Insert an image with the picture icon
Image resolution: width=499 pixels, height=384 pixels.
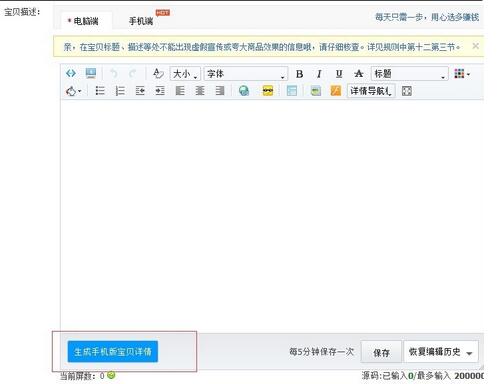click(x=316, y=91)
